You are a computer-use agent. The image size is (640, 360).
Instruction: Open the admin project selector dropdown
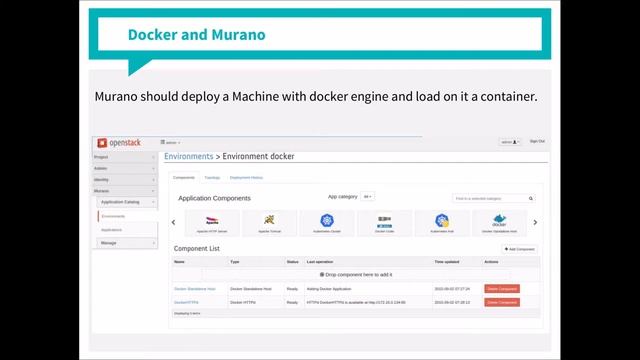[170, 142]
